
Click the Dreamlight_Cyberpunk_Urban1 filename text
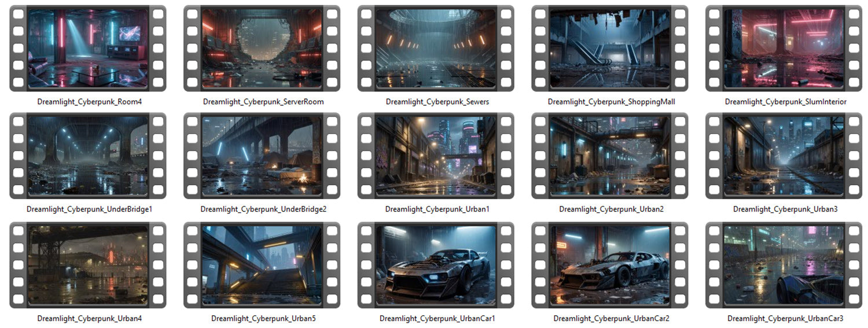coord(437,209)
